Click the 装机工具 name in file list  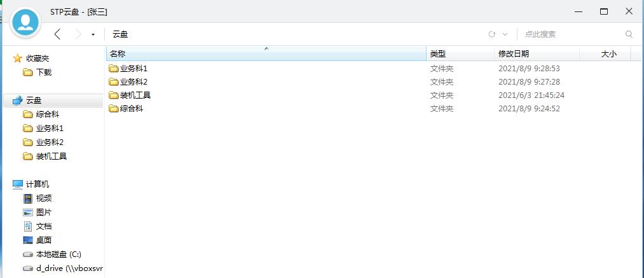pos(135,95)
